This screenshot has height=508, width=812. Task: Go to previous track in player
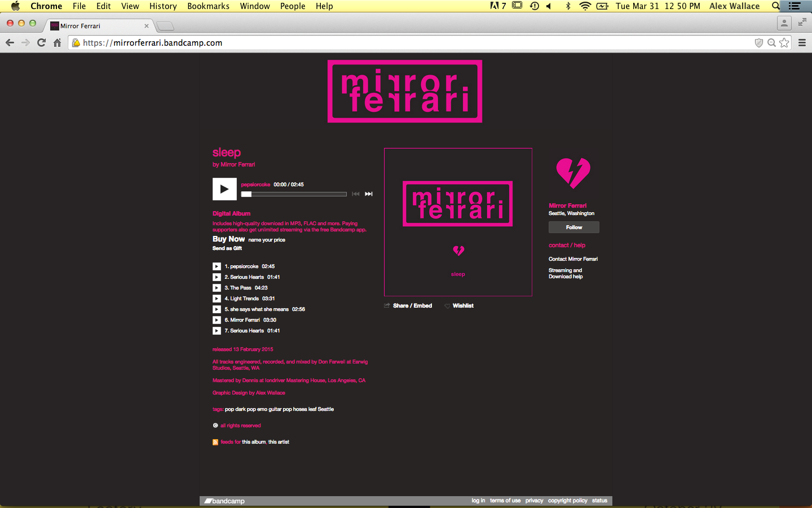356,194
